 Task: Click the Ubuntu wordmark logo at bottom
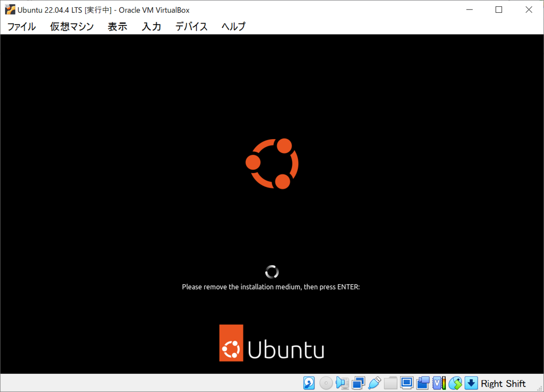coord(272,343)
